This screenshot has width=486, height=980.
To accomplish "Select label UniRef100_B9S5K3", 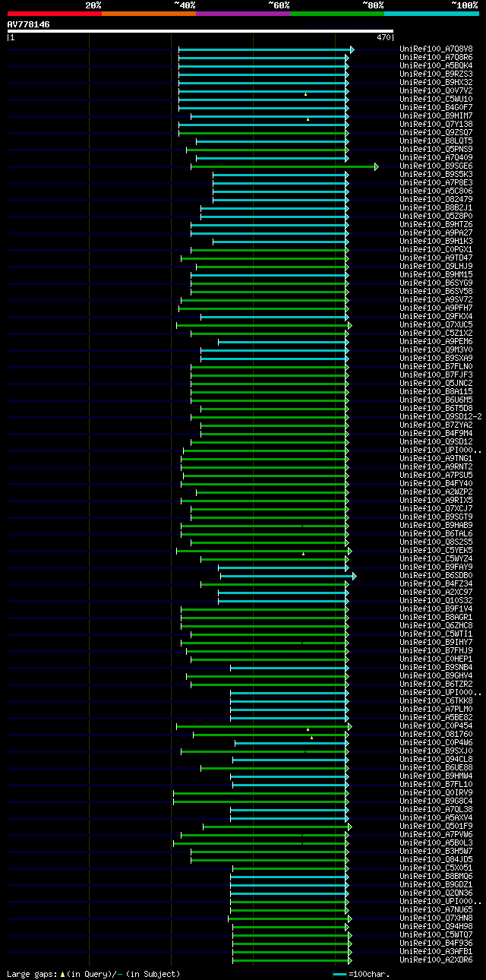I will point(436,175).
